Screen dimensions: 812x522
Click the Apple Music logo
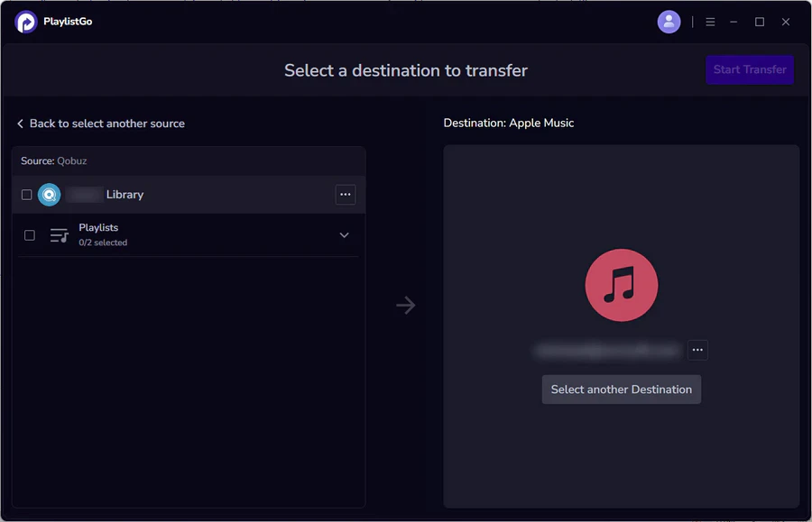click(622, 285)
